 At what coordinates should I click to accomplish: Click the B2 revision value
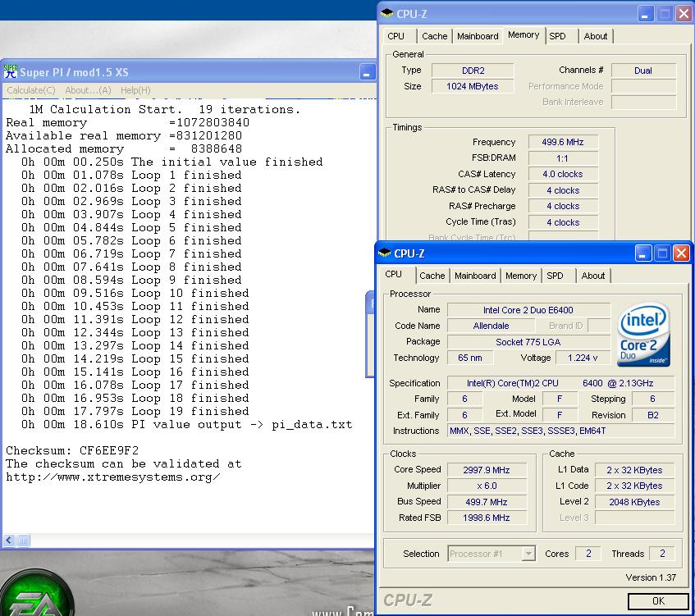pos(653,415)
